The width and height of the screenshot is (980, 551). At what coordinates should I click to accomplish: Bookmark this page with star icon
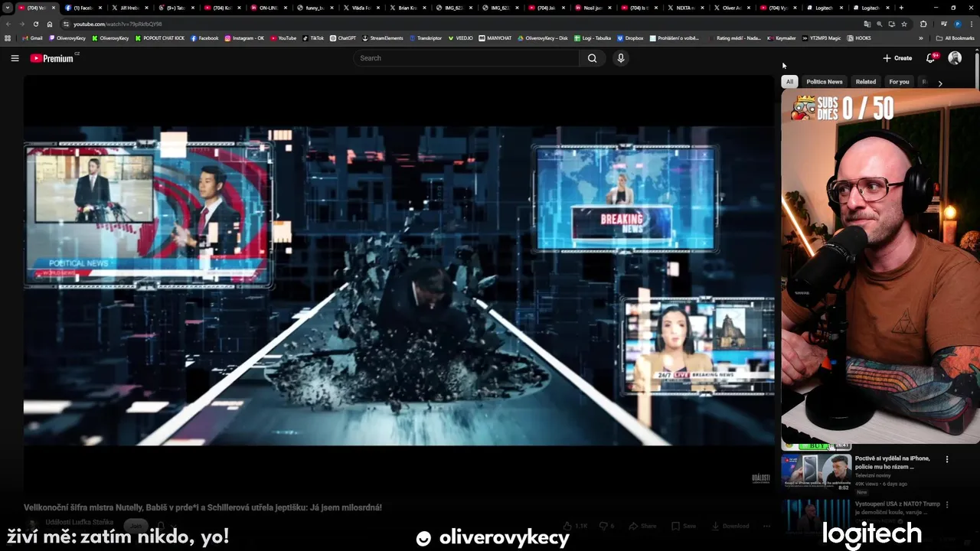pyautogui.click(x=904, y=24)
